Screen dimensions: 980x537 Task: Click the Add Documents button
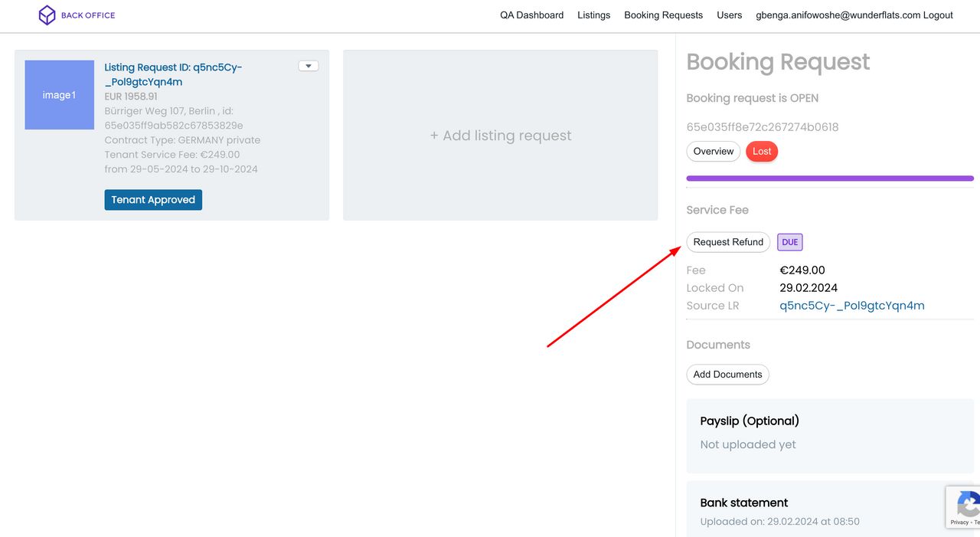(x=727, y=375)
